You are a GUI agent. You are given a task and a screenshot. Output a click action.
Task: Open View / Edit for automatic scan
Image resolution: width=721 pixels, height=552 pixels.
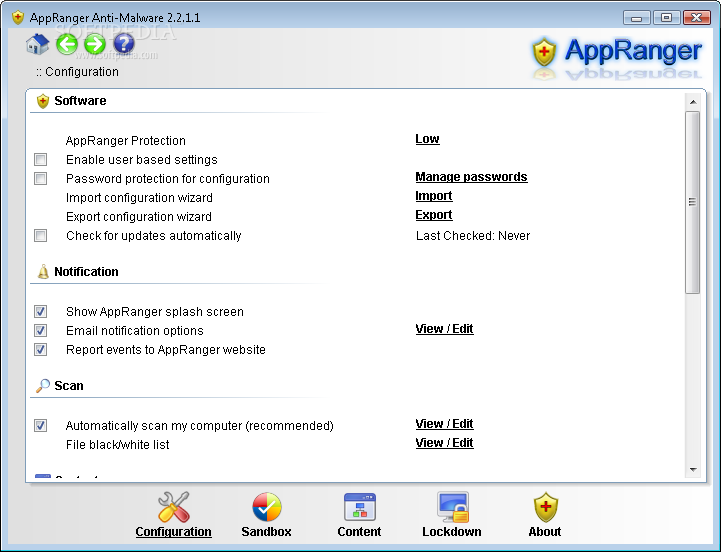(x=444, y=424)
